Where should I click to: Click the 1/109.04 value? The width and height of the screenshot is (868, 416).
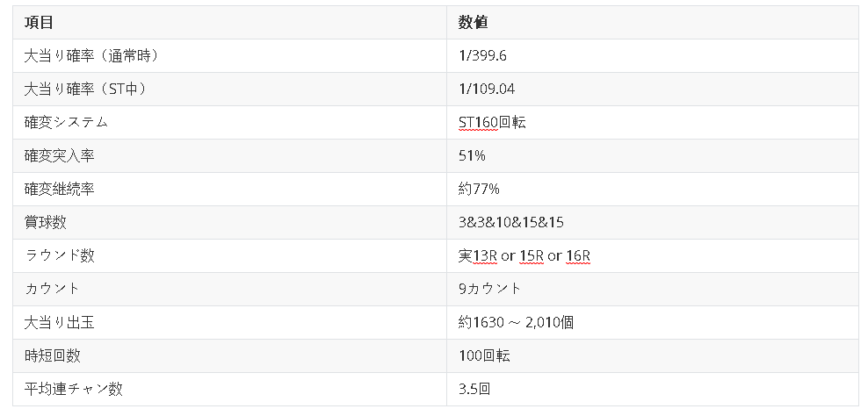pyautogui.click(x=487, y=89)
